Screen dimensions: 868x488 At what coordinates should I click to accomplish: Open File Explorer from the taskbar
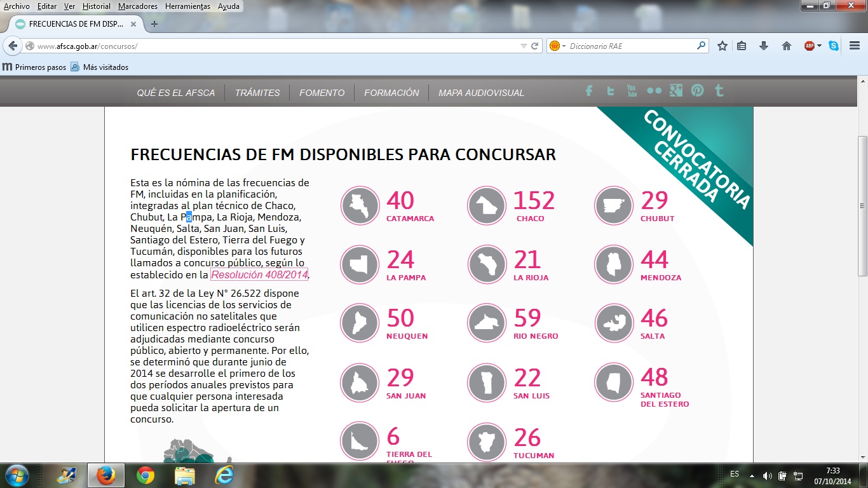click(x=185, y=475)
